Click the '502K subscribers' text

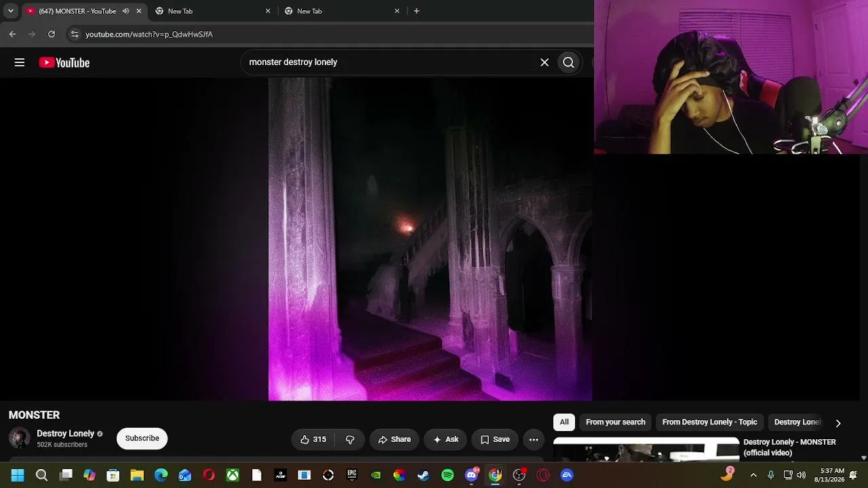62,445
